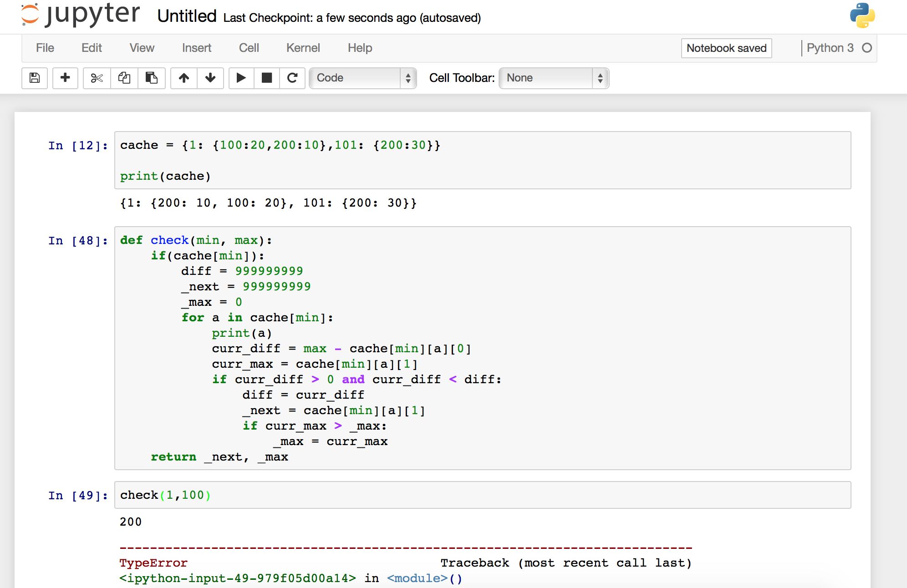
Task: Click the kernel idle indicator circle
Action: point(867,48)
